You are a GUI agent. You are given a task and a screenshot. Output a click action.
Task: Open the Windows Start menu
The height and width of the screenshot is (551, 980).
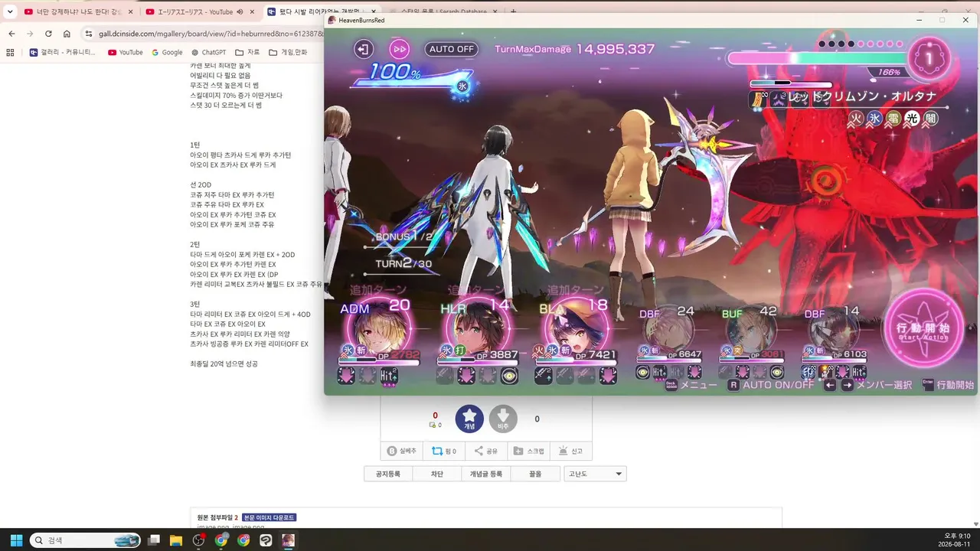[16, 540]
